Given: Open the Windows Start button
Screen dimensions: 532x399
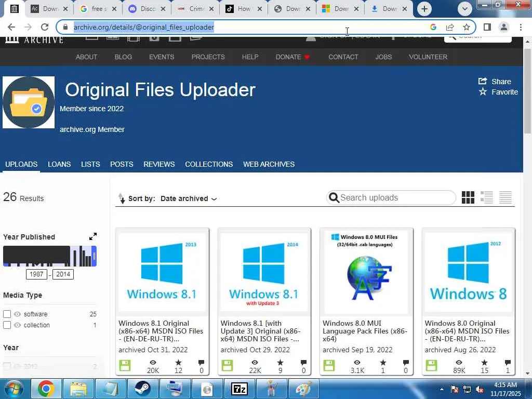Looking at the screenshot, I should [x=14, y=389].
